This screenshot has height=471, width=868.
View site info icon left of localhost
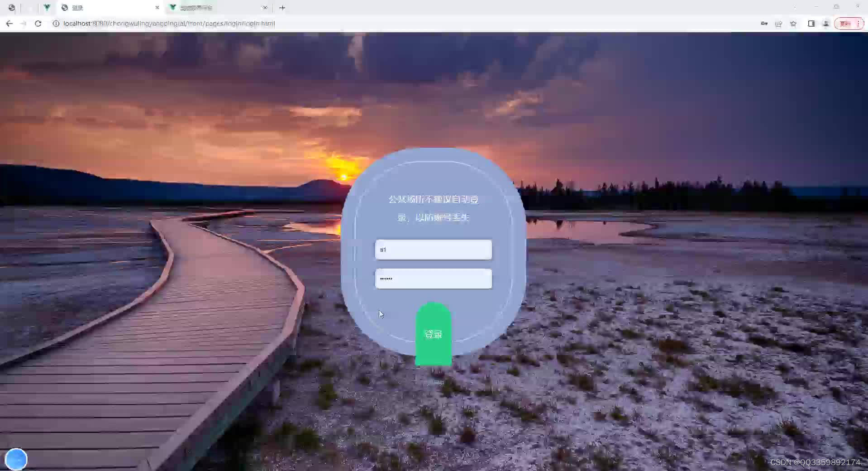56,24
